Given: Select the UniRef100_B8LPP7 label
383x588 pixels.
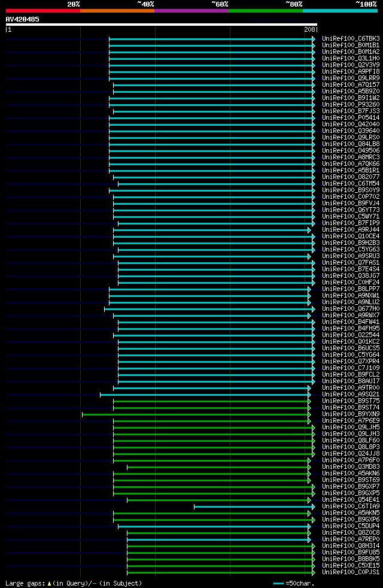Looking at the screenshot, I should point(351,289).
